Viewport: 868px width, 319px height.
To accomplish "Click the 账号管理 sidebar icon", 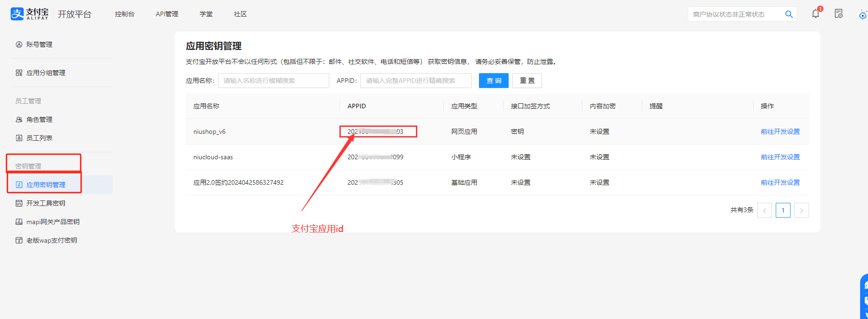I will (19, 44).
